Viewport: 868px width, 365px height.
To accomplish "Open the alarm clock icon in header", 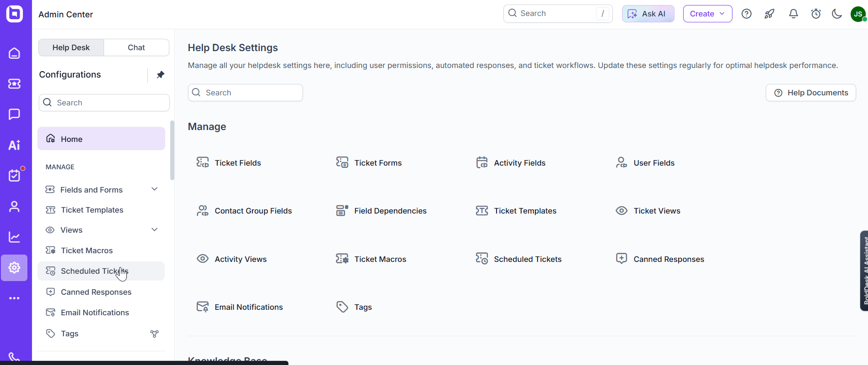I will 816,14.
